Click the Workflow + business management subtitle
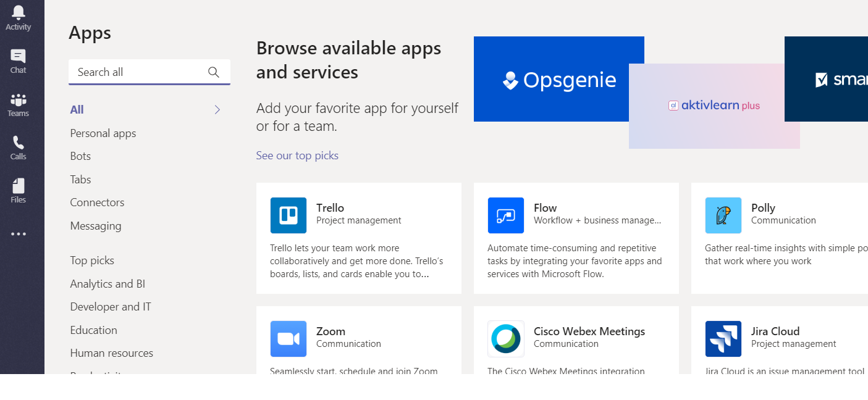The image size is (868, 400). (x=597, y=220)
